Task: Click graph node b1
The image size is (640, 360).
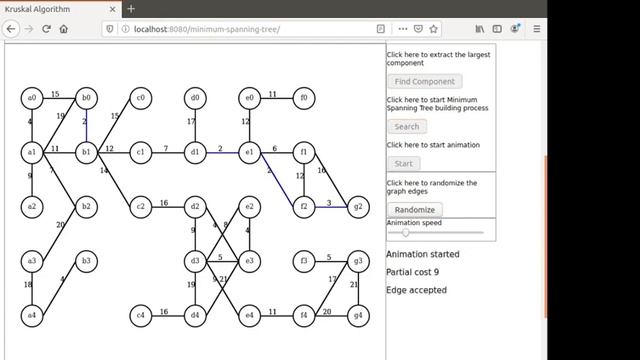Action: [86, 152]
